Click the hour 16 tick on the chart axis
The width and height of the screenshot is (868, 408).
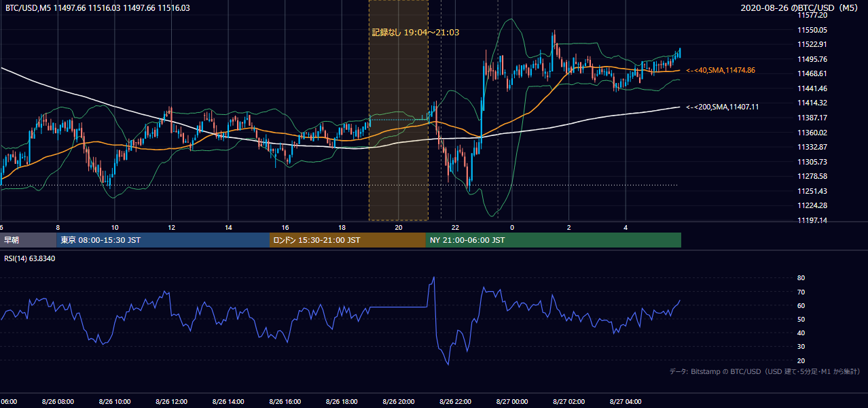point(285,227)
